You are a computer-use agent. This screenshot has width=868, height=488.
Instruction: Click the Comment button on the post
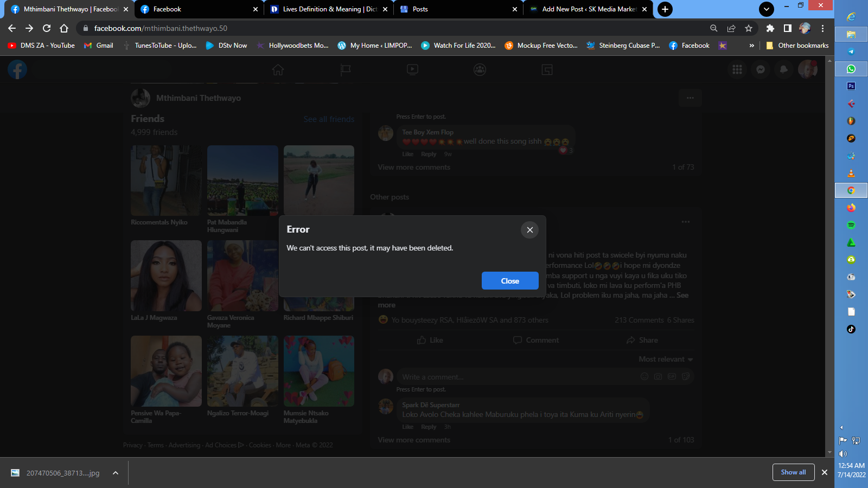pos(536,340)
